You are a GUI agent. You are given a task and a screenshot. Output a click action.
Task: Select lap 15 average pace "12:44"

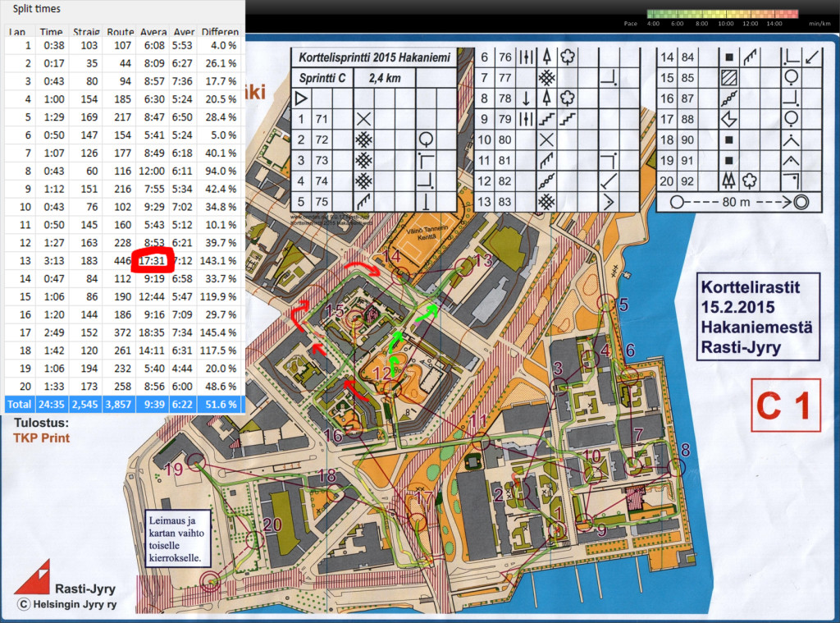point(152,297)
